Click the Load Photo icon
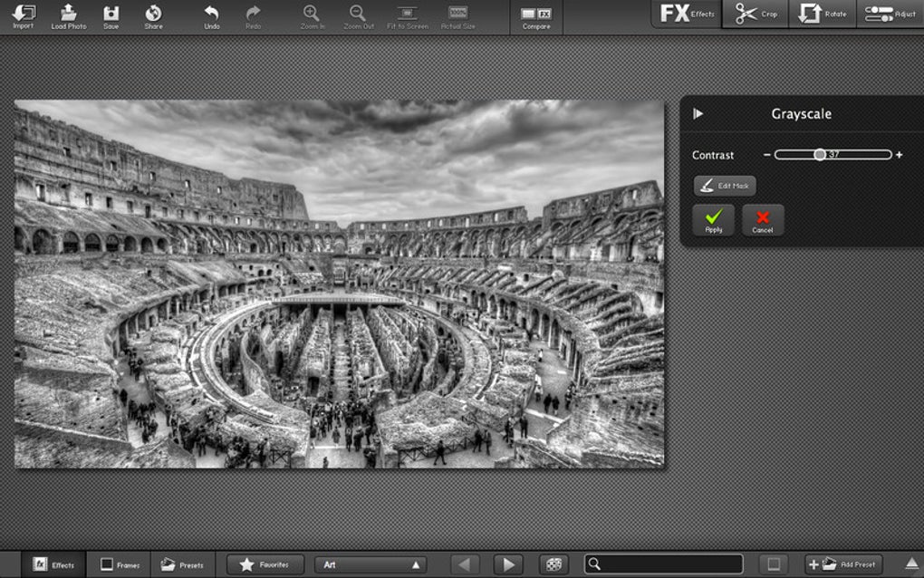Viewport: 924px width, 578px height. click(x=69, y=15)
